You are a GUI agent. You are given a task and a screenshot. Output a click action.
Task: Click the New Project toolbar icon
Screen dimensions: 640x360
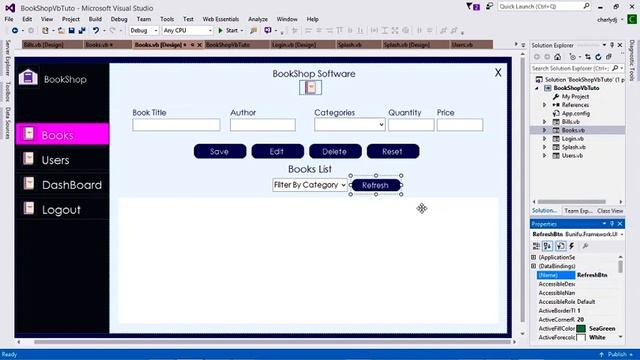point(45,31)
